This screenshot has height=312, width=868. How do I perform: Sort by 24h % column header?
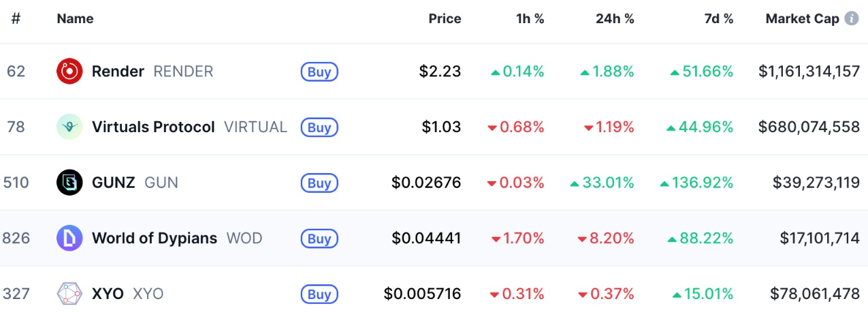(x=614, y=19)
